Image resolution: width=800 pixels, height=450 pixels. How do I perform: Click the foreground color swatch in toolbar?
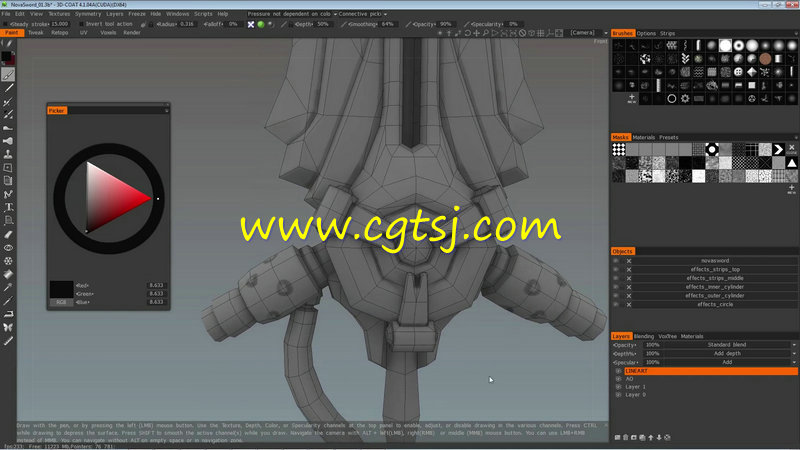(x=6, y=56)
